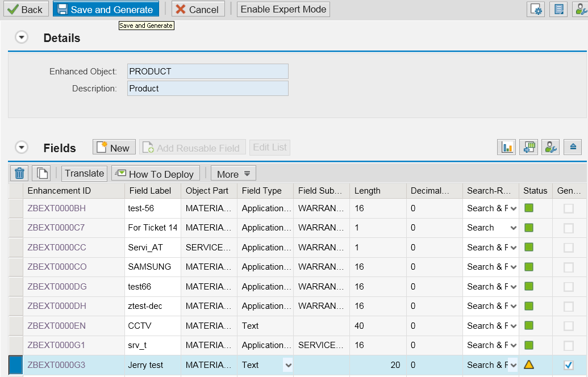This screenshot has width=588, height=377.
Task: Click yellow warning status icon for Jerry test
Action: coord(529,365)
